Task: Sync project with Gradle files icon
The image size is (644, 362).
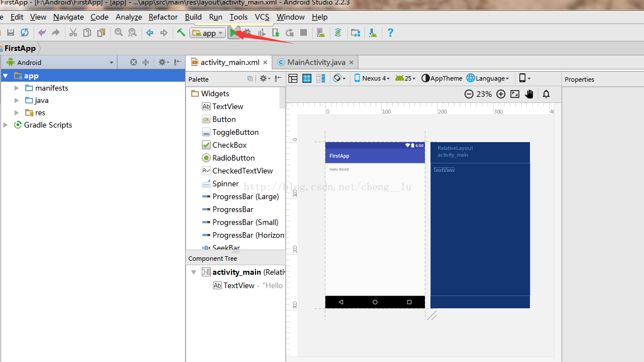Action: point(338,32)
